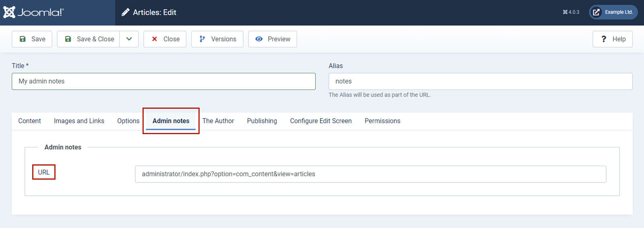Click the Admin notes fieldset legend

[x=63, y=147]
